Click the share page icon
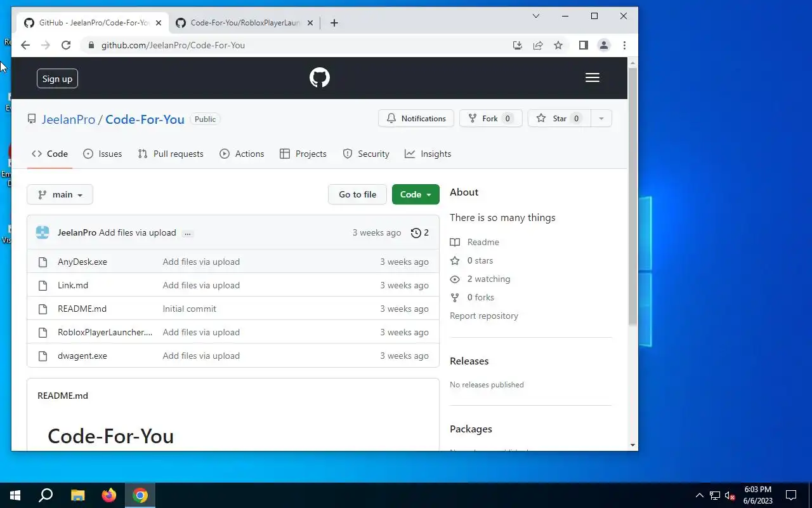The width and height of the screenshot is (812, 508). (x=538, y=45)
